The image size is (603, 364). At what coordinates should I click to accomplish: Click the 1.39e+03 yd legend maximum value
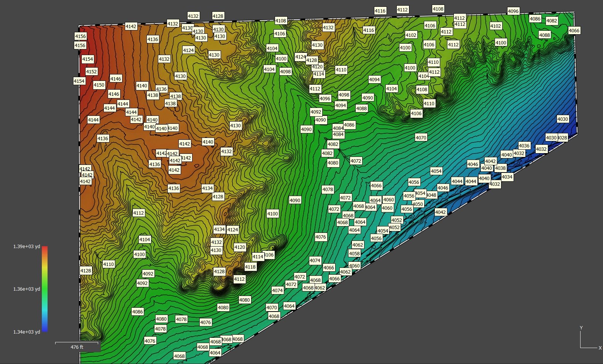[x=27, y=246]
